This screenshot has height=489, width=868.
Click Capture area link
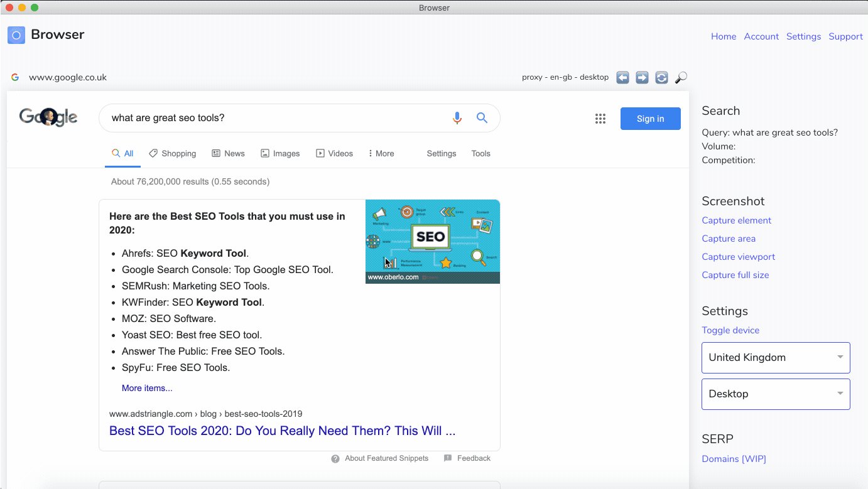coord(729,239)
